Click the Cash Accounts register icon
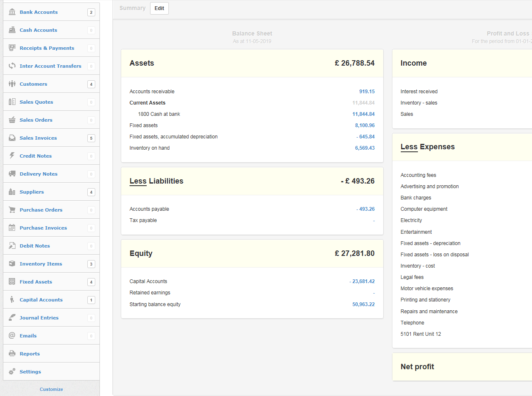Image resolution: width=532 pixels, height=396 pixels. pos(12,30)
